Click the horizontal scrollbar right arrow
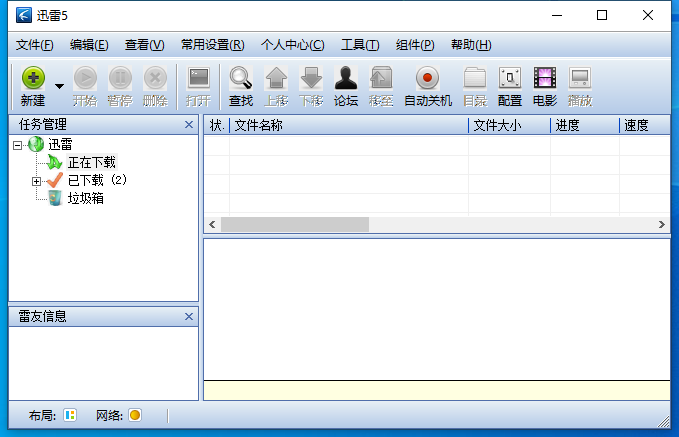This screenshot has width=679, height=437. [661, 224]
